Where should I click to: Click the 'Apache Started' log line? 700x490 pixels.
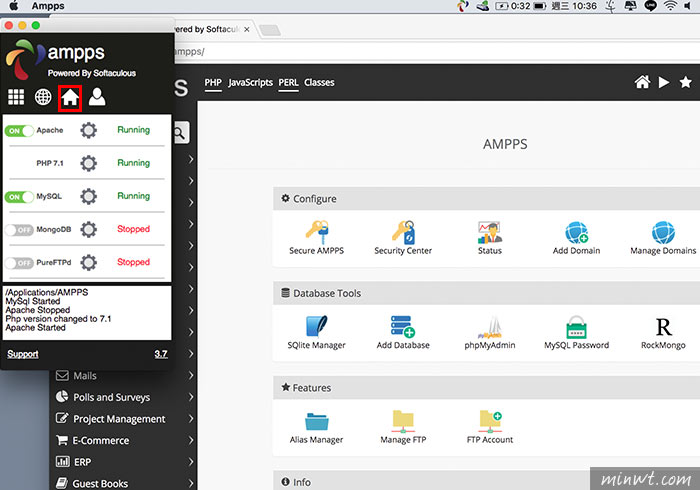(36, 328)
